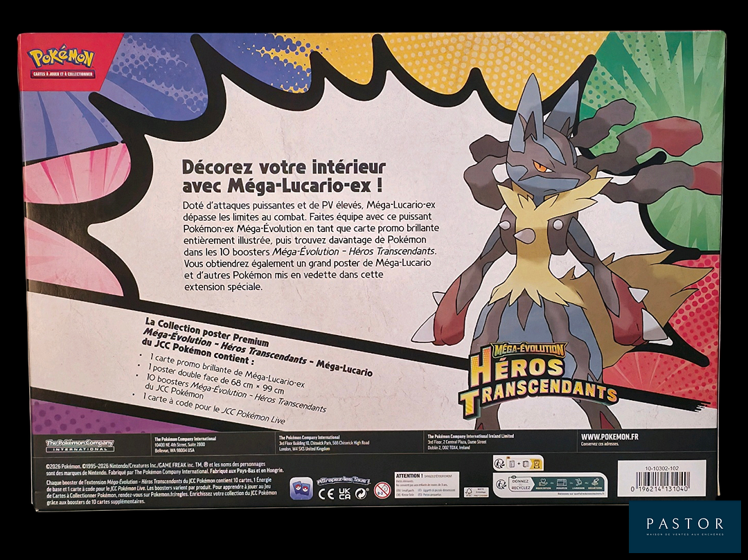This screenshot has height=560, width=748.
Task: Click 'Conservez ces adresses.' text
Action: point(600,444)
